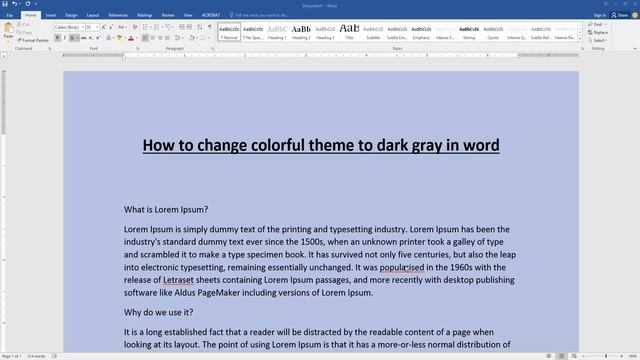Click the Increase Font Size icon
Screen dimensions: 640x360
tap(104, 27)
